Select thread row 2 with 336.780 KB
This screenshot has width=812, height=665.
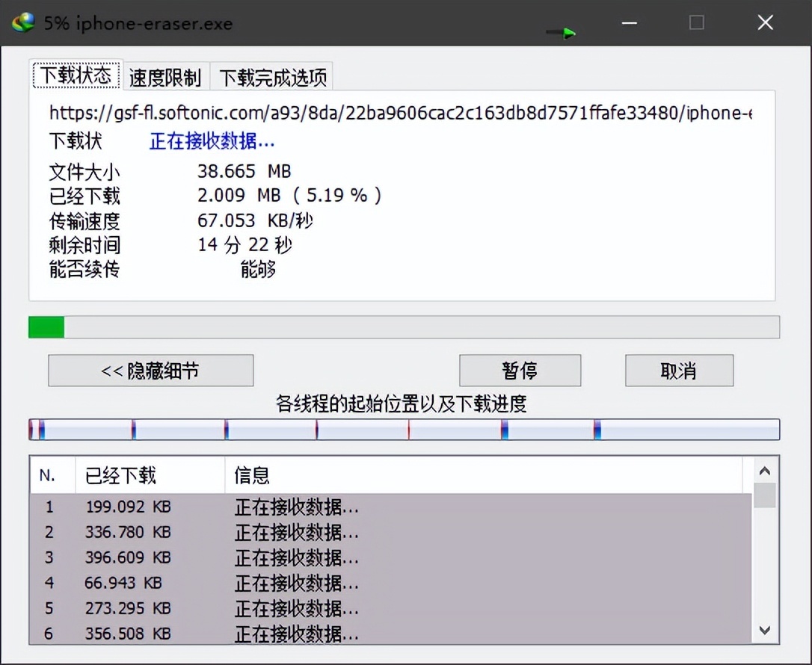pos(390,532)
